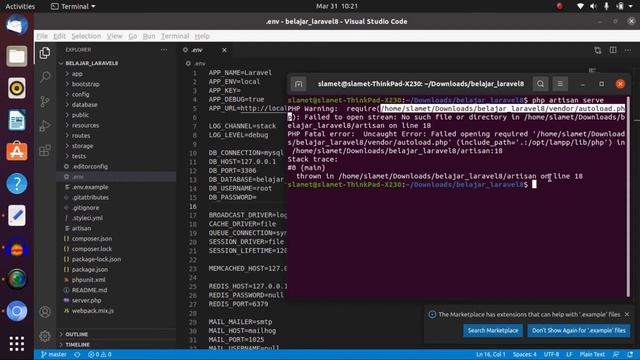Open the Selection menu
This screenshot has width=640, height=360.
pos(86,36)
